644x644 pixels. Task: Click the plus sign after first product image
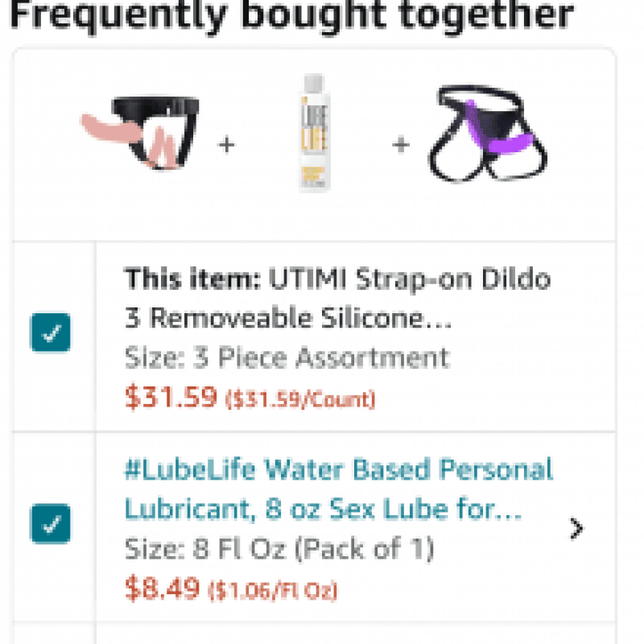pyautogui.click(x=227, y=145)
